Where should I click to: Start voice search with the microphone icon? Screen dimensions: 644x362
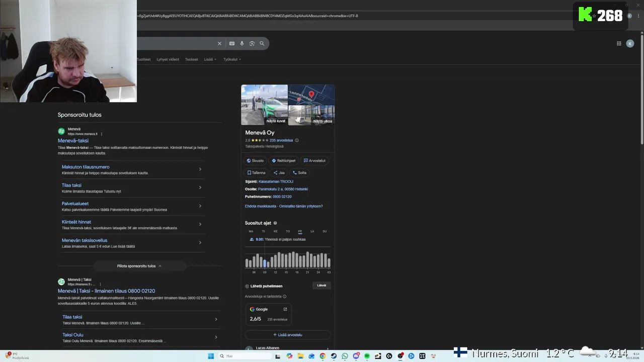(x=242, y=44)
